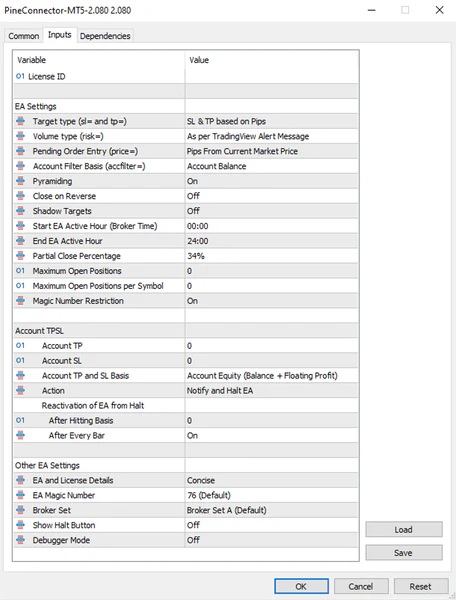The height and width of the screenshot is (600, 456).
Task: Click the icon beside Close on Reverse
Action: point(21,196)
